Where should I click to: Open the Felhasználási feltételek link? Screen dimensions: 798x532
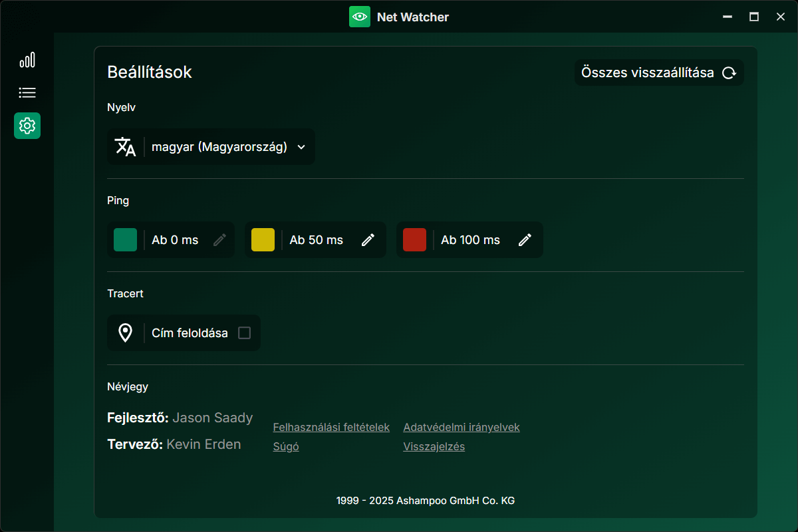point(331,427)
